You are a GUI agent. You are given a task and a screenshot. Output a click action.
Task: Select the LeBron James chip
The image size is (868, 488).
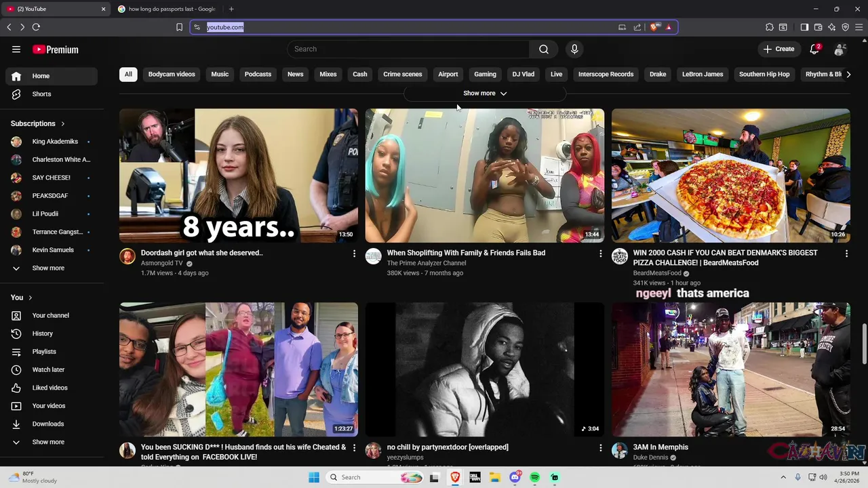[703, 75]
